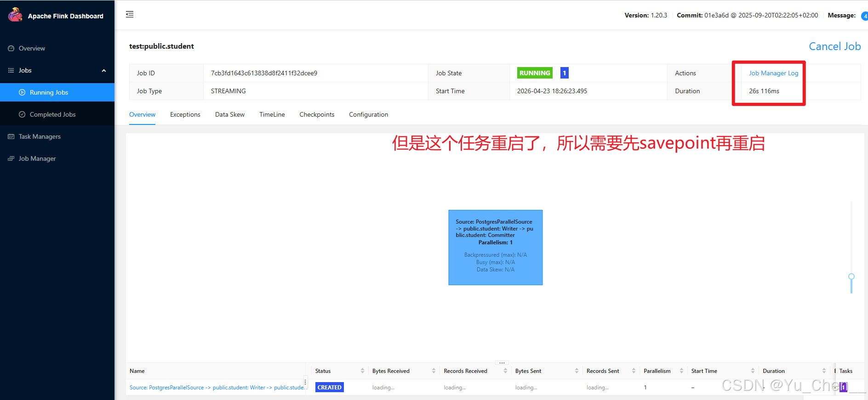The image size is (868, 400).
Task: Click the Start Time value 2026-04-23 18:26:23.495
Action: coord(552,91)
